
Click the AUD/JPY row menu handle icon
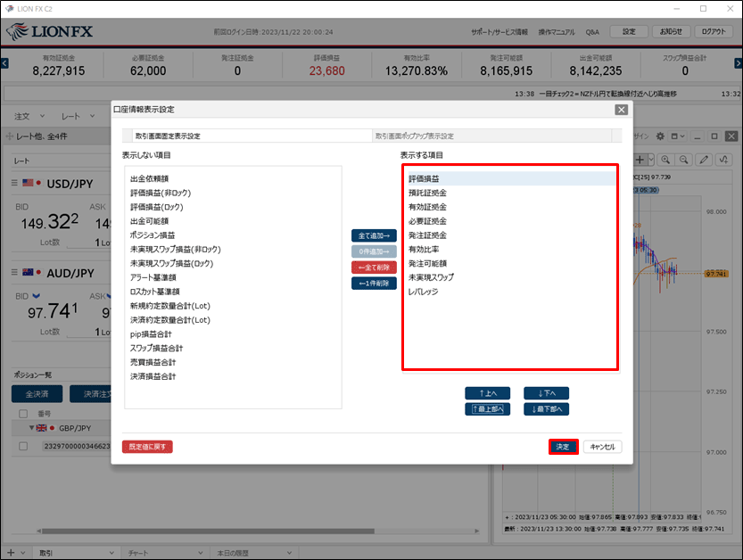click(x=14, y=272)
